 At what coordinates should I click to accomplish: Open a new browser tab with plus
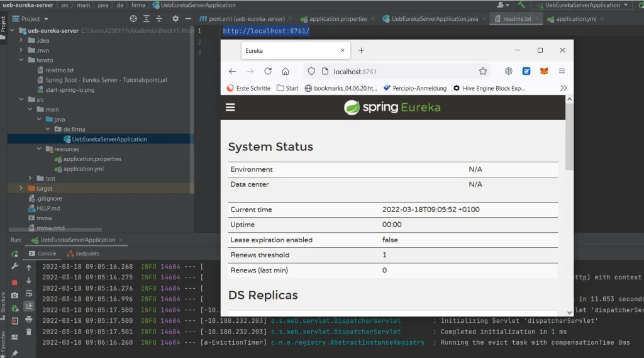361,50
